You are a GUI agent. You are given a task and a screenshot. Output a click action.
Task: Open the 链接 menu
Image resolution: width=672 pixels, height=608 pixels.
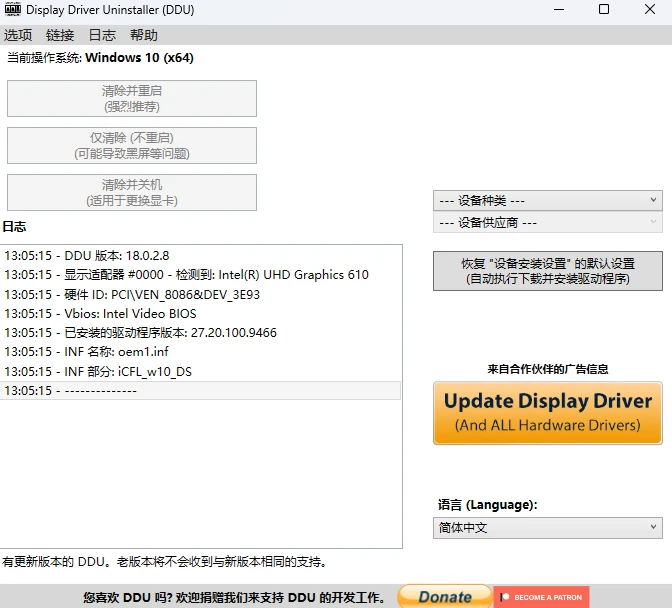click(60, 35)
